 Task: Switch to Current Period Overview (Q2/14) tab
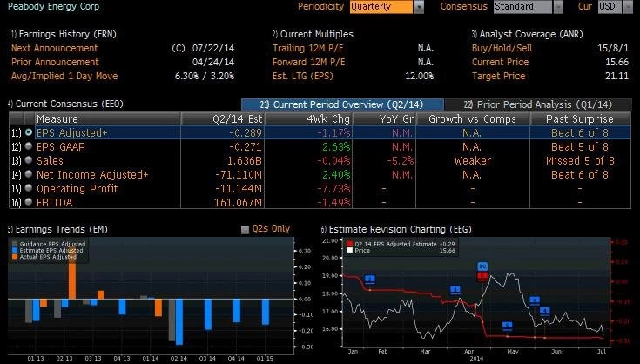click(x=342, y=104)
